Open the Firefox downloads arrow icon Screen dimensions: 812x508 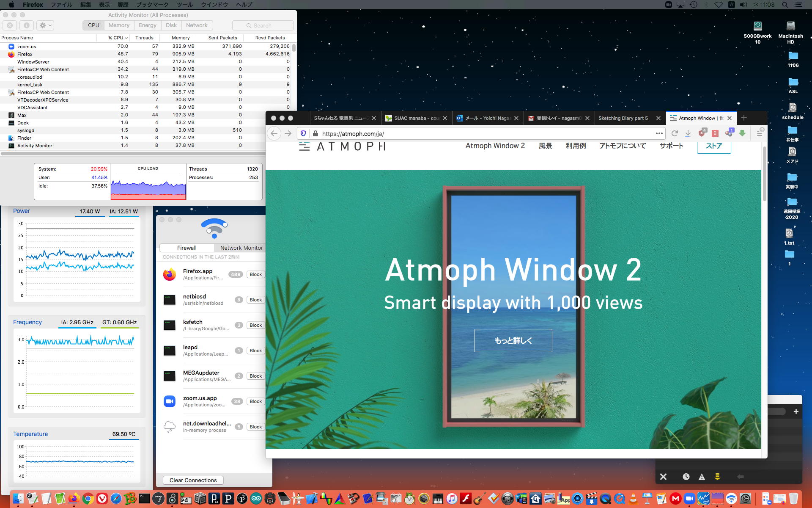688,133
